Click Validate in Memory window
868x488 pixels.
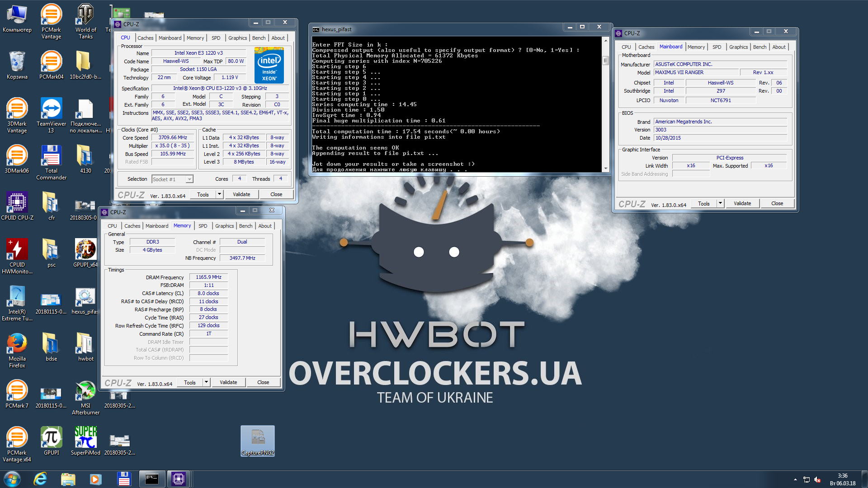[228, 382]
